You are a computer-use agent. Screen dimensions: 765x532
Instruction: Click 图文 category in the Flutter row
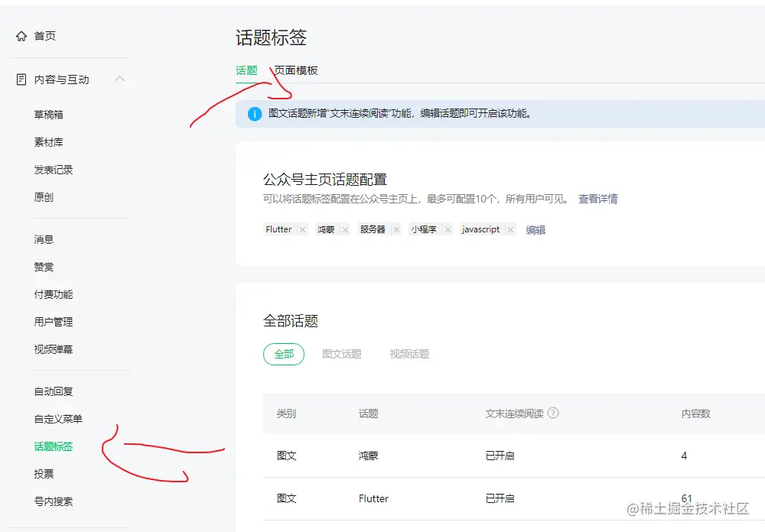[x=286, y=498]
